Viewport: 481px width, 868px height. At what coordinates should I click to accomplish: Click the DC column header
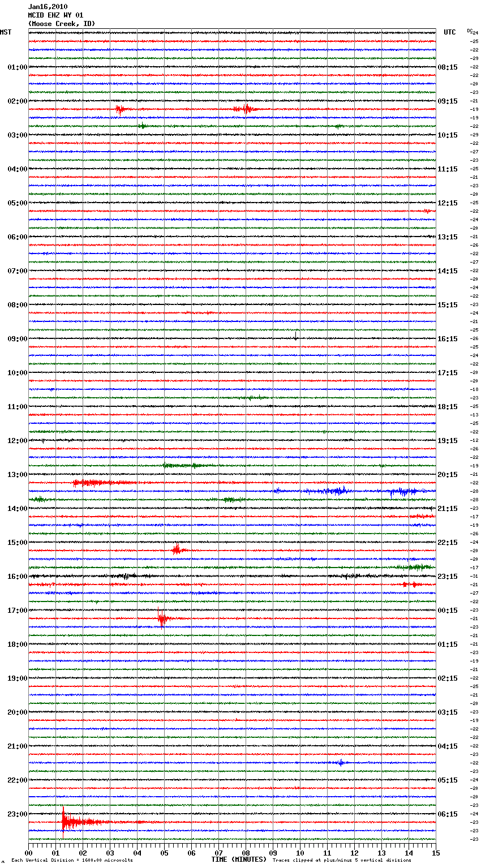point(470,31)
